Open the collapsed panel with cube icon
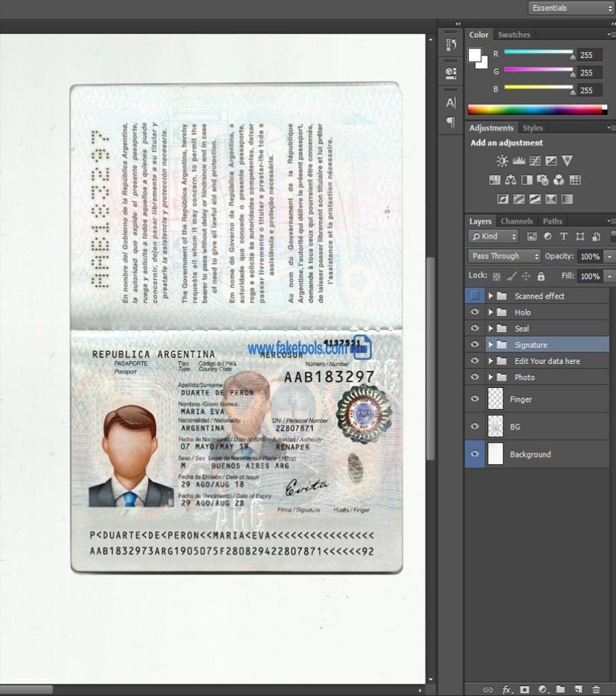616x696 pixels. 451,72
